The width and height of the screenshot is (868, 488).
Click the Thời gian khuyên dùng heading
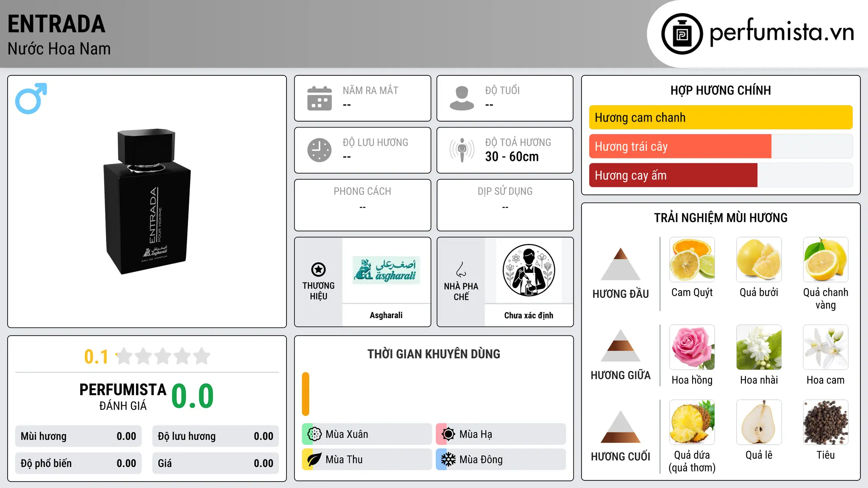coord(434,354)
